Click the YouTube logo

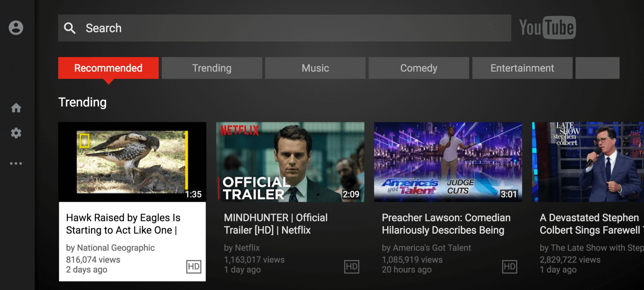coord(547,28)
